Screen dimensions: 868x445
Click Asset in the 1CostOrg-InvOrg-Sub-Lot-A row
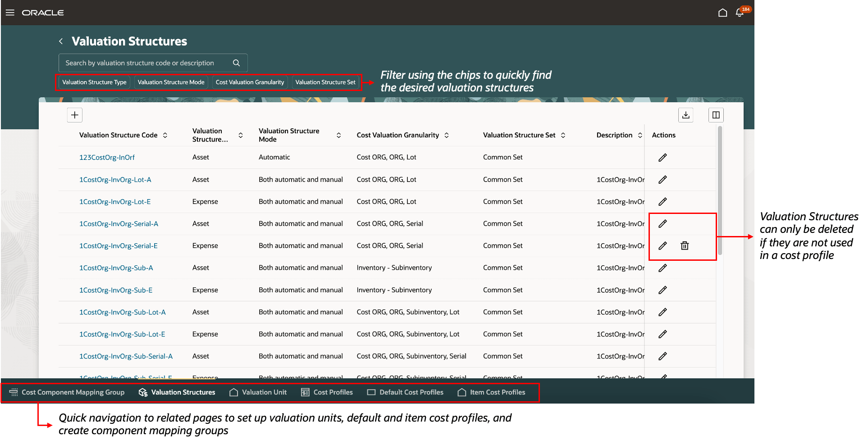(201, 312)
